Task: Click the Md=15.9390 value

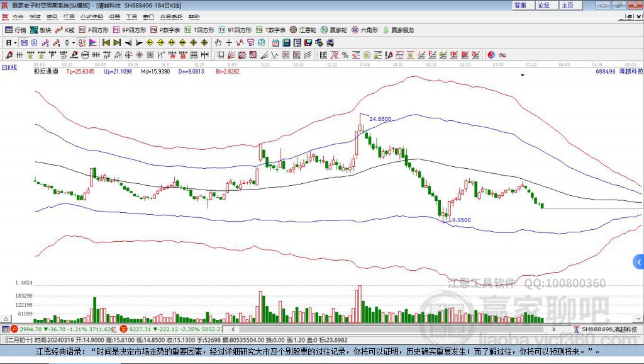Action: (x=156, y=72)
